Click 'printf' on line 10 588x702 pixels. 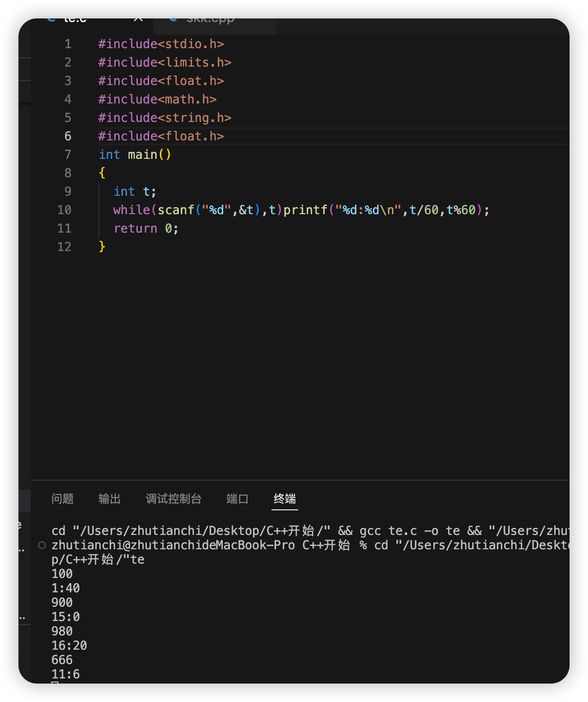pyautogui.click(x=305, y=210)
